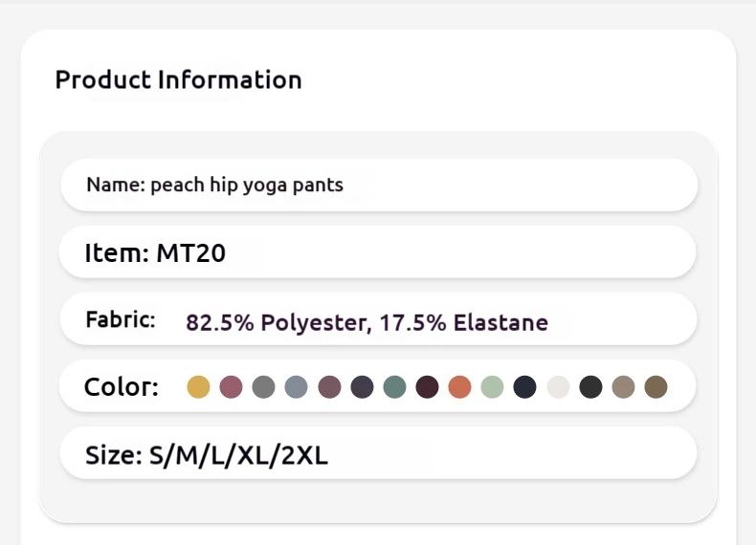Choose the dark navy color swatch
The height and width of the screenshot is (545, 756).
[x=525, y=387]
